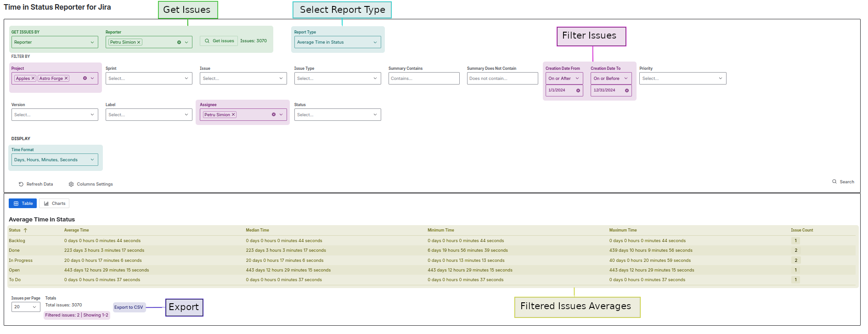Viewport: 868px width, 334px height.
Task: Click 'Total issues: 3070' text
Action: pos(63,305)
